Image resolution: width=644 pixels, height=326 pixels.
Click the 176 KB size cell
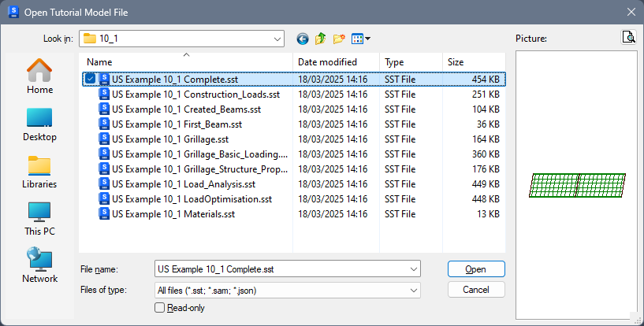[x=486, y=169]
